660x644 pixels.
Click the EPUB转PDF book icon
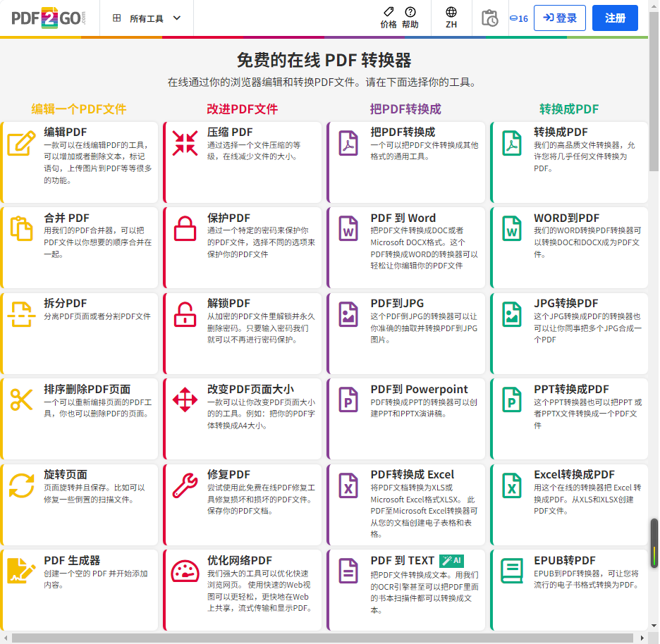tap(512, 571)
